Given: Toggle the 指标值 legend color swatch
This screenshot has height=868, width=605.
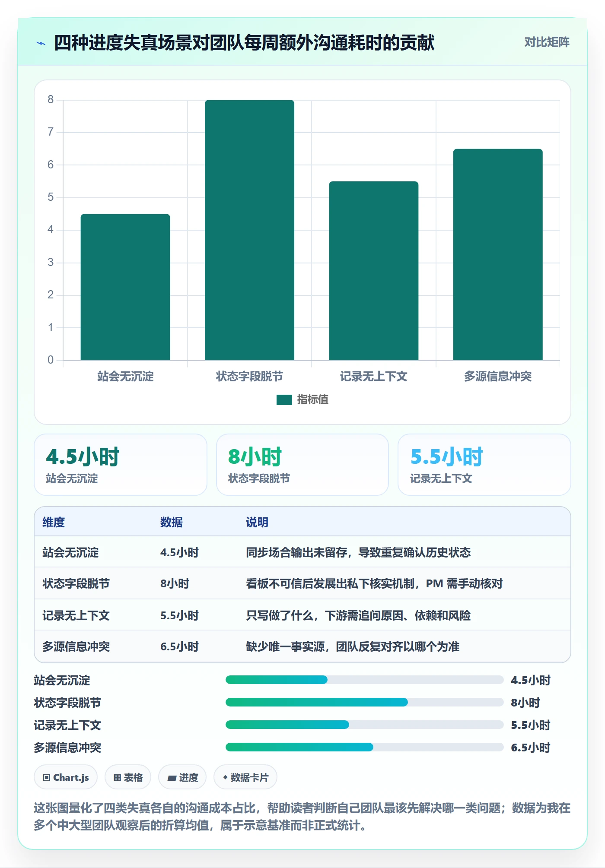Looking at the screenshot, I should click(284, 400).
